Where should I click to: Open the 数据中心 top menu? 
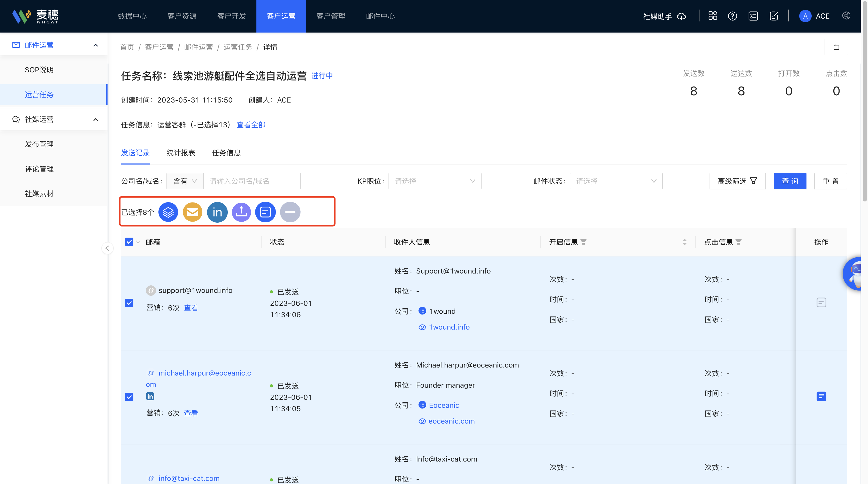(132, 16)
